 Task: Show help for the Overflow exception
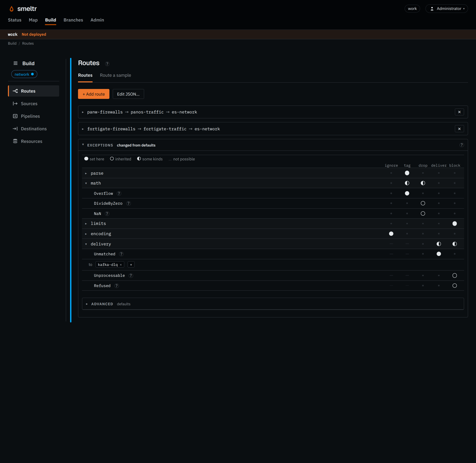119,194
